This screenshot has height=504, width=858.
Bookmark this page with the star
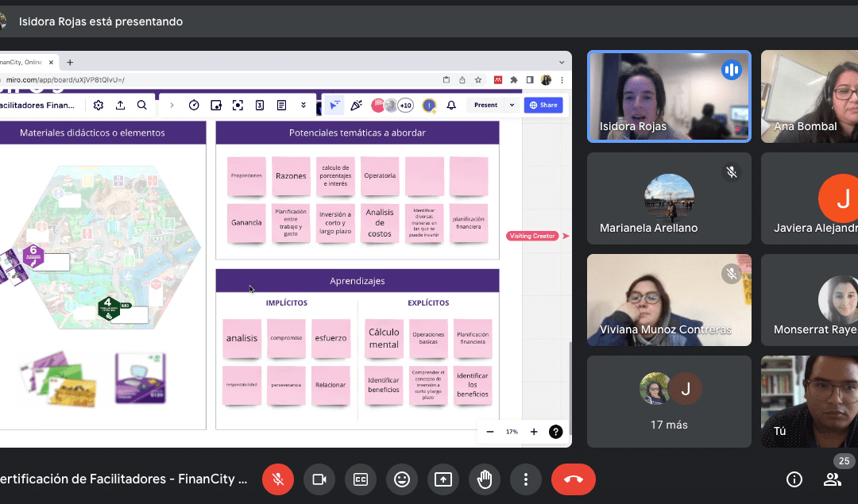click(478, 80)
